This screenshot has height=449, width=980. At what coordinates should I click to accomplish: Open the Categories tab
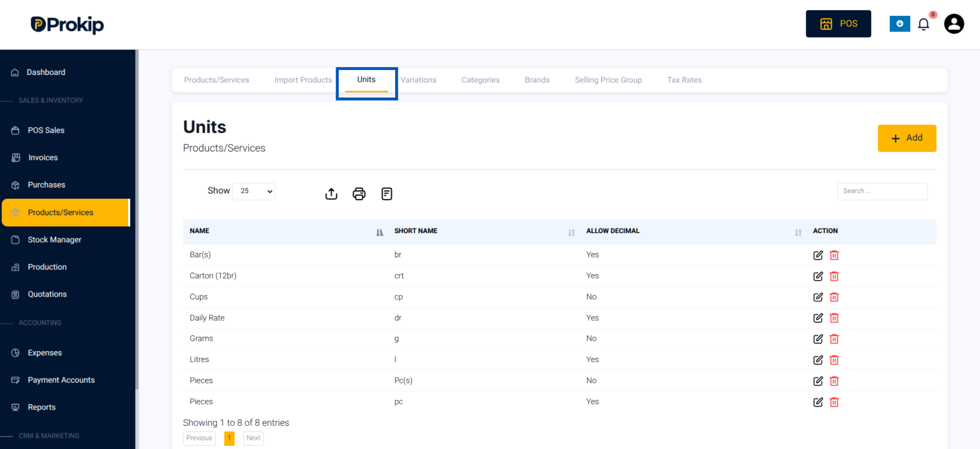480,80
